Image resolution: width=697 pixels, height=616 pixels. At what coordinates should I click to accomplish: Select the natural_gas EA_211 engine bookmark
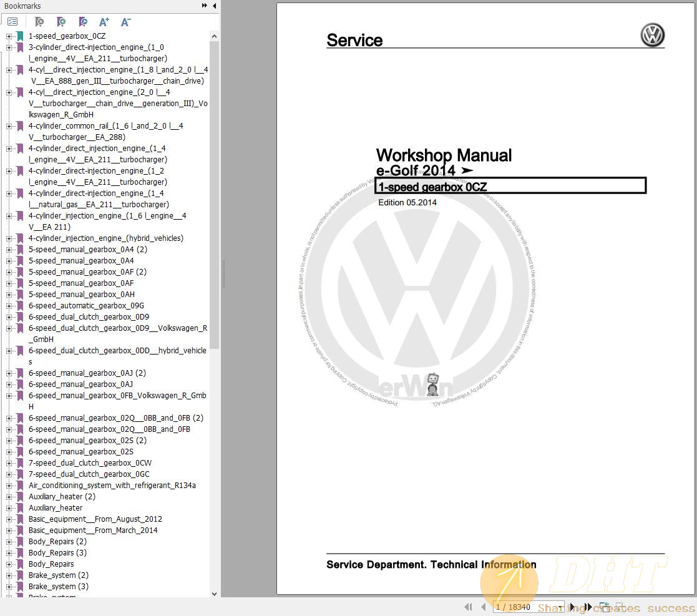pos(99,198)
